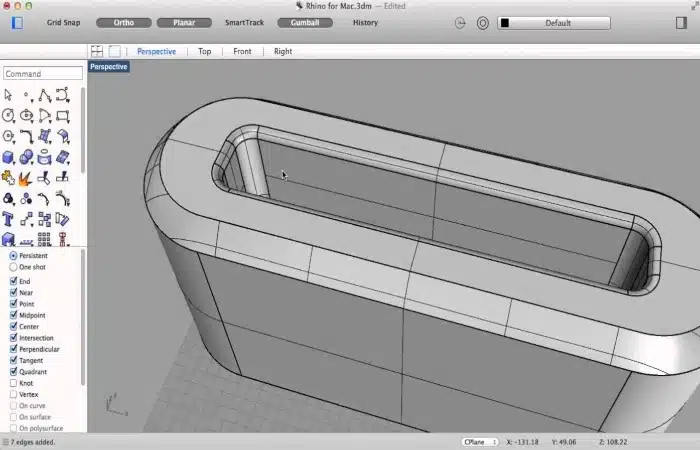
Task: Uncheck the Center object snap
Action: point(13,326)
